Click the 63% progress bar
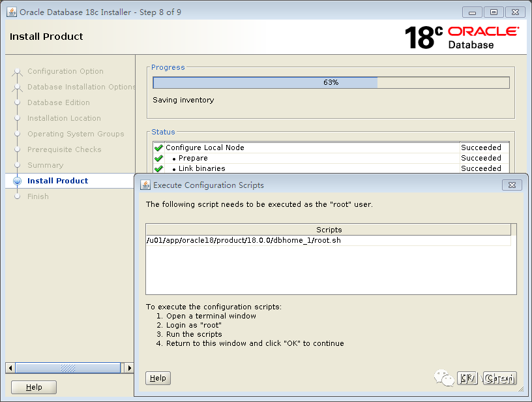The height and width of the screenshot is (402, 532). (x=331, y=82)
